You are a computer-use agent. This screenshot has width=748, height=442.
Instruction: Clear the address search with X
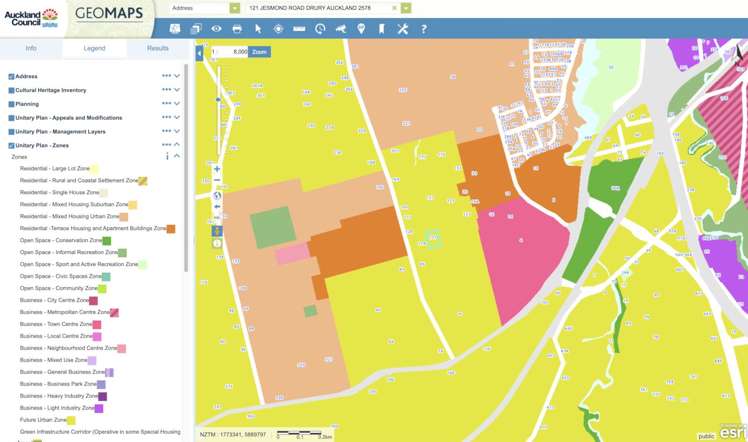pos(394,7)
